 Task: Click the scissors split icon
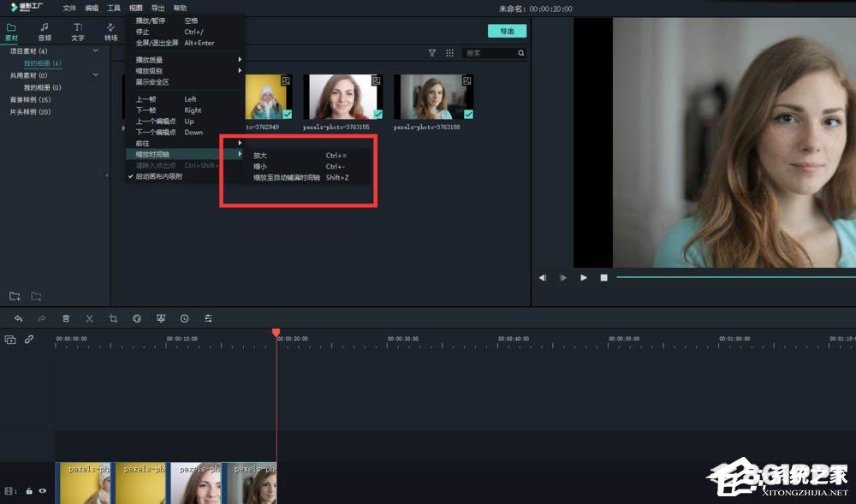pyautogui.click(x=90, y=318)
